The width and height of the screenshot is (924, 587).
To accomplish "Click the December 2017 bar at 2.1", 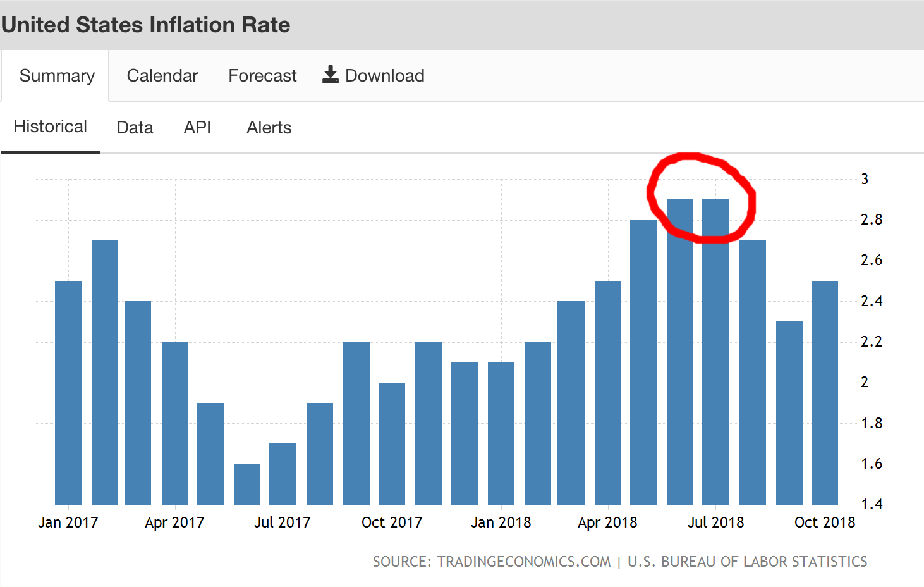I will 465,433.
